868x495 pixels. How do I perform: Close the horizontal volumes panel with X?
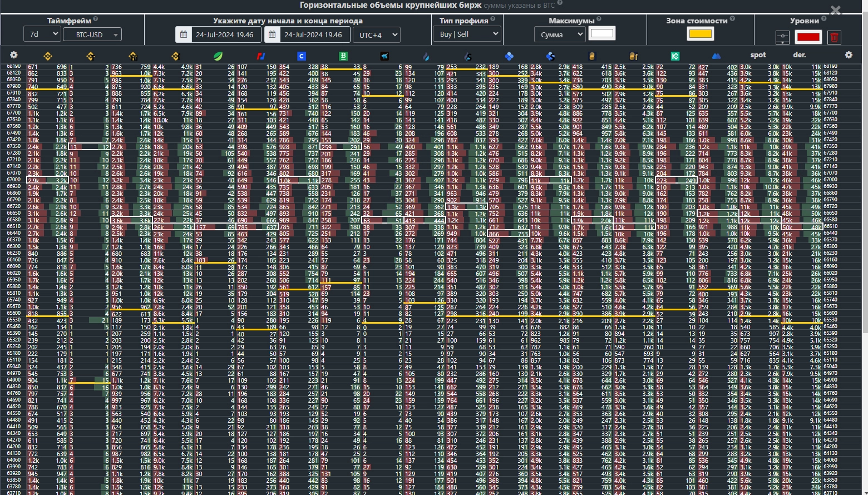(835, 11)
